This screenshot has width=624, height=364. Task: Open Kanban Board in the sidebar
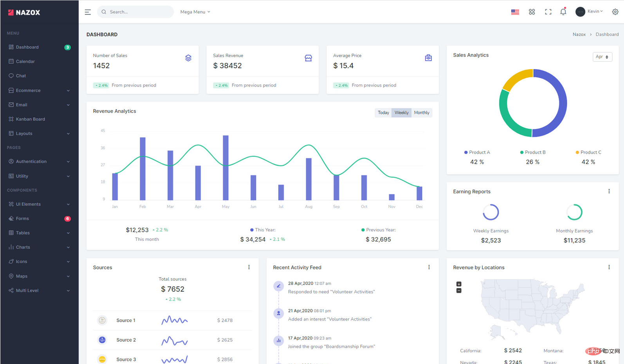30,119
